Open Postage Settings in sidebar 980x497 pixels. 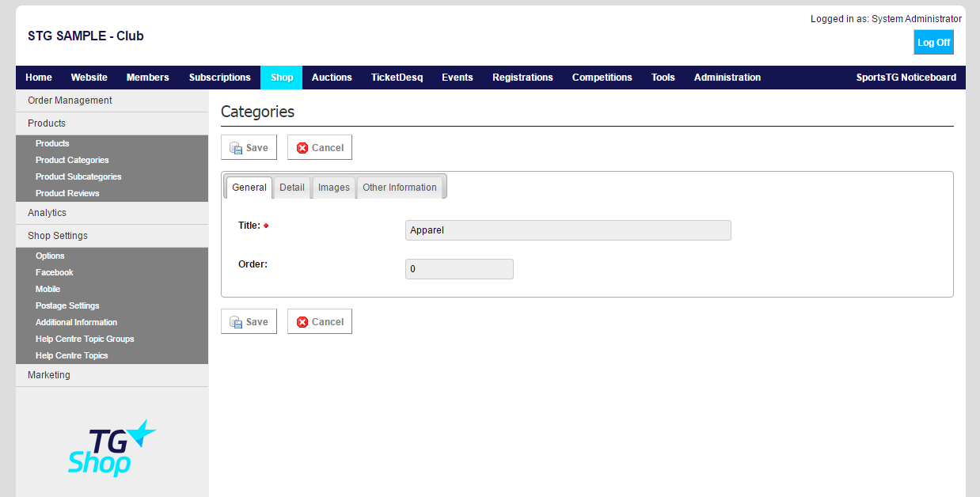point(67,305)
